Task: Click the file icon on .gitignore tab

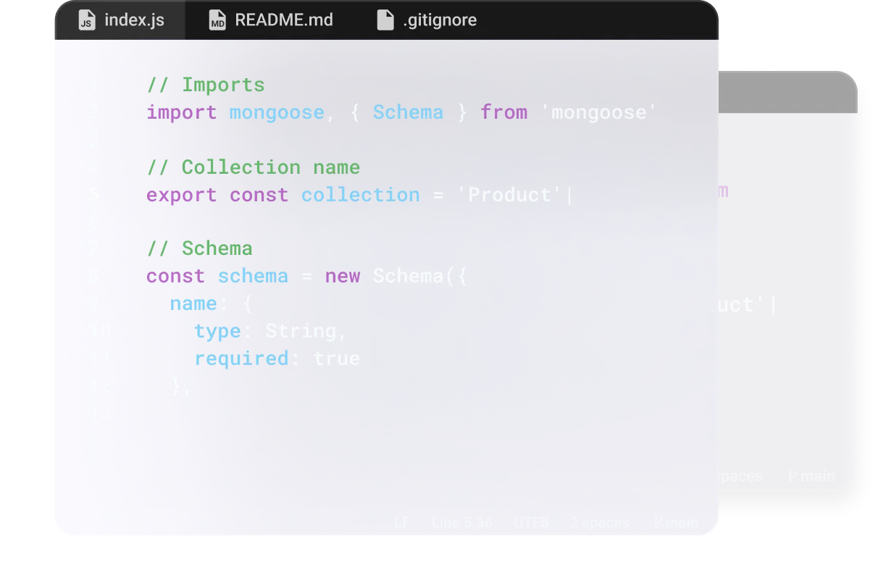Action: coord(385,20)
